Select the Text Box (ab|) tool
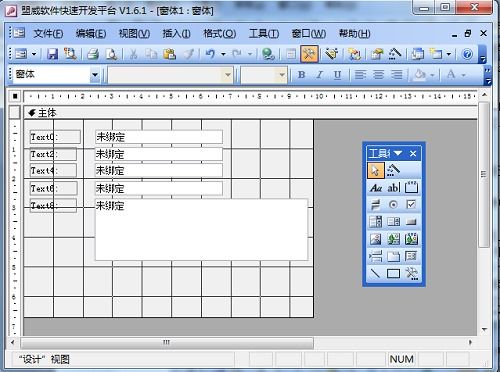The width and height of the screenshot is (500, 372). (x=393, y=188)
